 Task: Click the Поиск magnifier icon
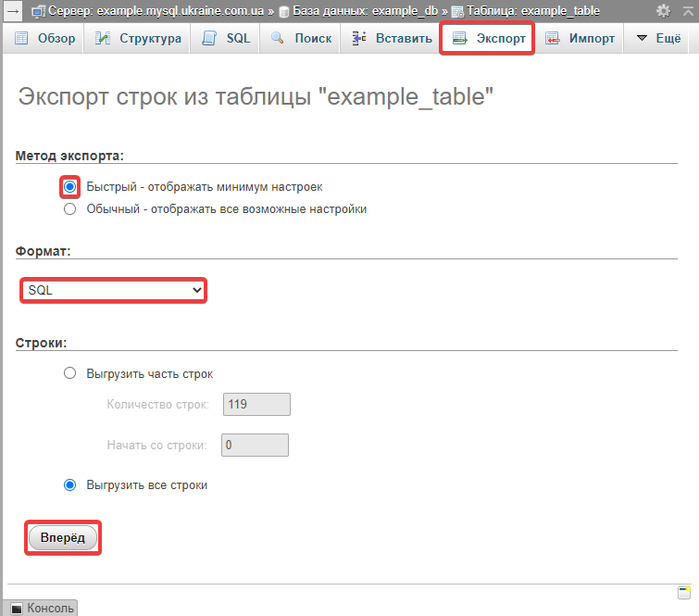pos(277,39)
